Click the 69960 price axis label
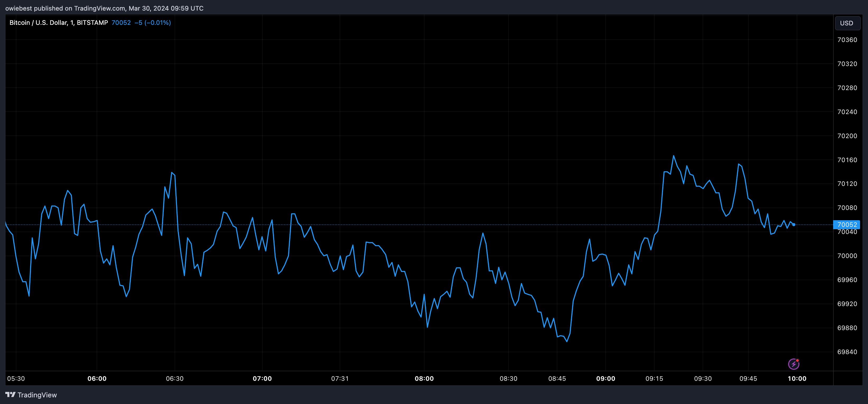Screen dimensions: 868x404 [x=847, y=280]
